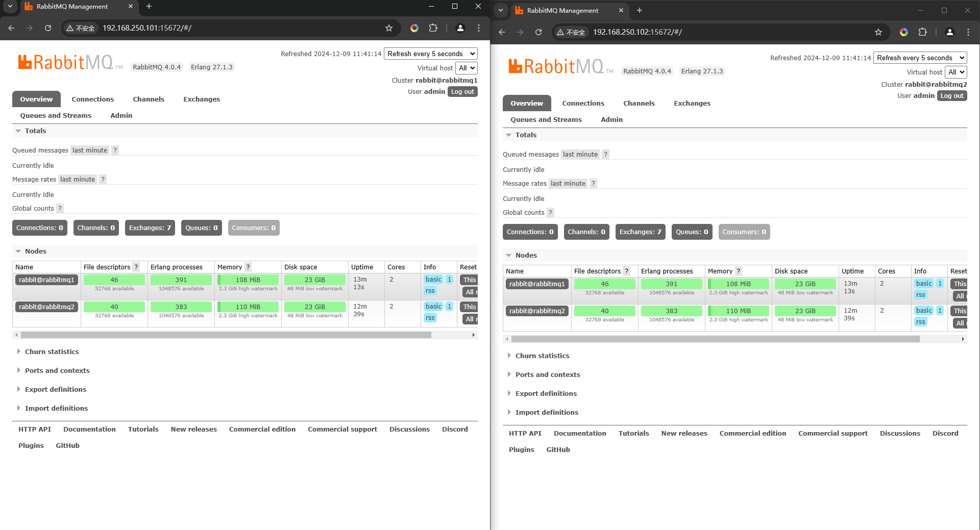Click File descriptors help icon in left window
The image size is (980, 530).
point(136,267)
